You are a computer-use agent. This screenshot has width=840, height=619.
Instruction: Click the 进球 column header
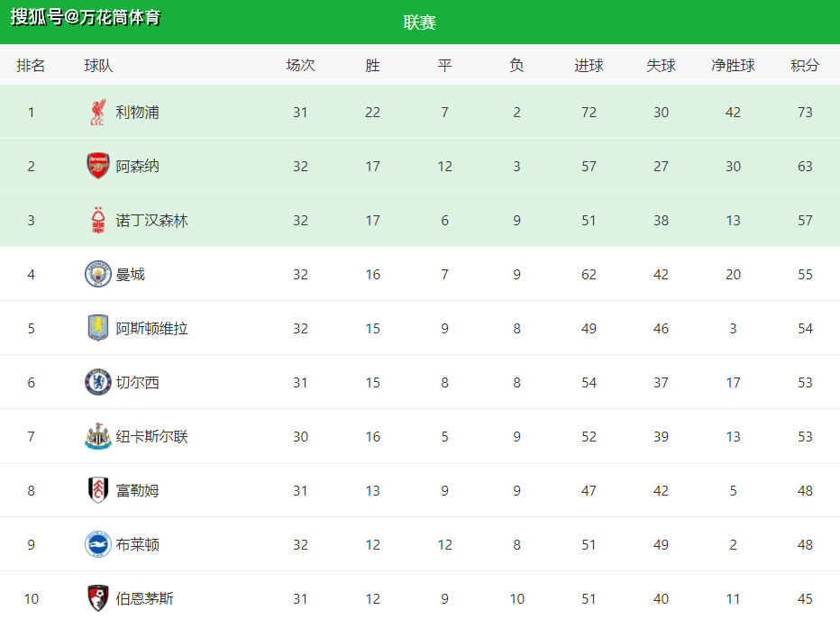[x=589, y=66]
